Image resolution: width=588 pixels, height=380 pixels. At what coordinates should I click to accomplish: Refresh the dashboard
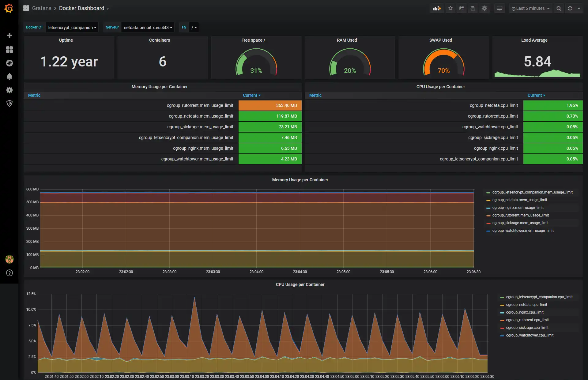click(x=570, y=8)
